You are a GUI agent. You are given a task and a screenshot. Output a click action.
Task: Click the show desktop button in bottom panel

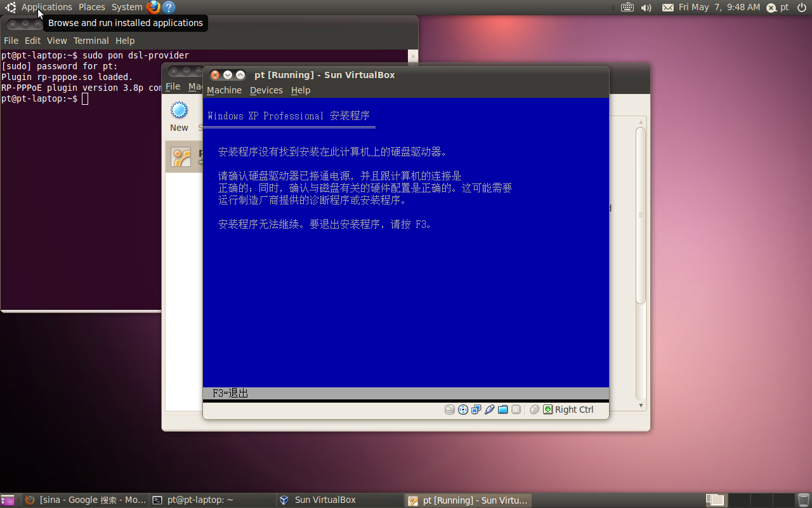pyautogui.click(x=8, y=500)
